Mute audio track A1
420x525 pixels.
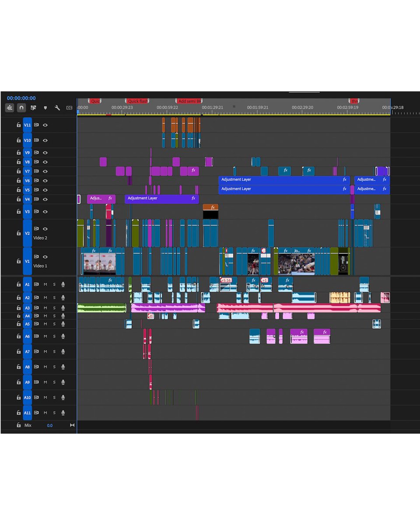[45, 284]
